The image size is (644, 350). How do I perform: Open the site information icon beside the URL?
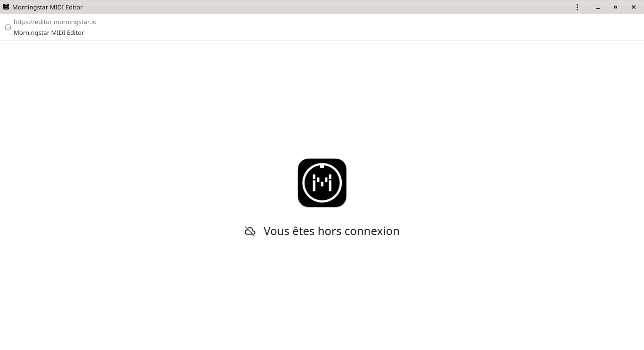point(8,27)
